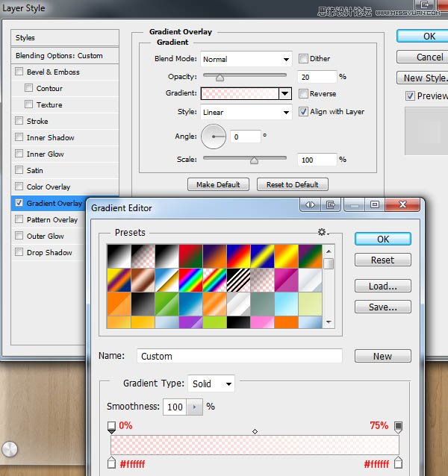Choose the chrome gradient preset

click(167, 280)
